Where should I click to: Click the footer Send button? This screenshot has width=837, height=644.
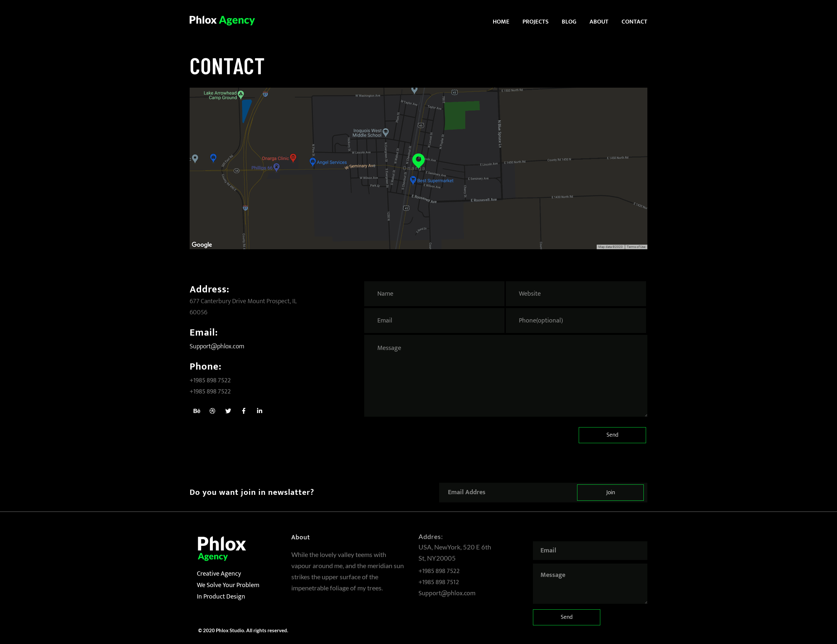(566, 617)
